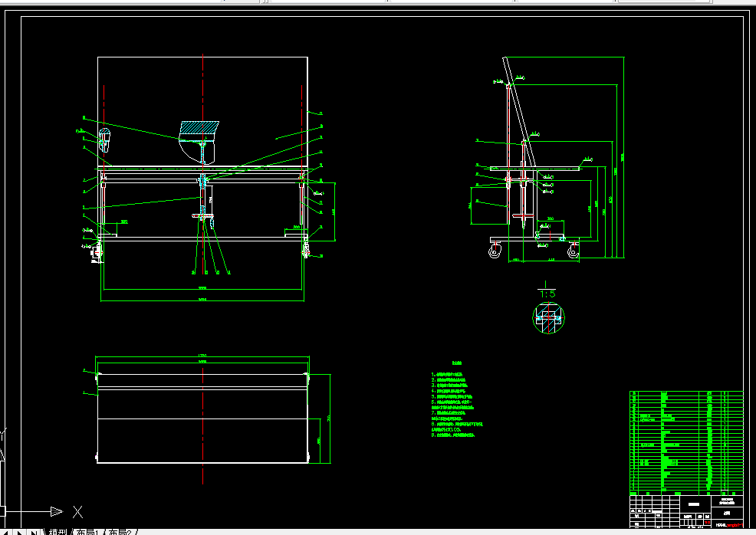Select the hatched section in the front view
This screenshot has height=535, width=756.
click(x=199, y=129)
